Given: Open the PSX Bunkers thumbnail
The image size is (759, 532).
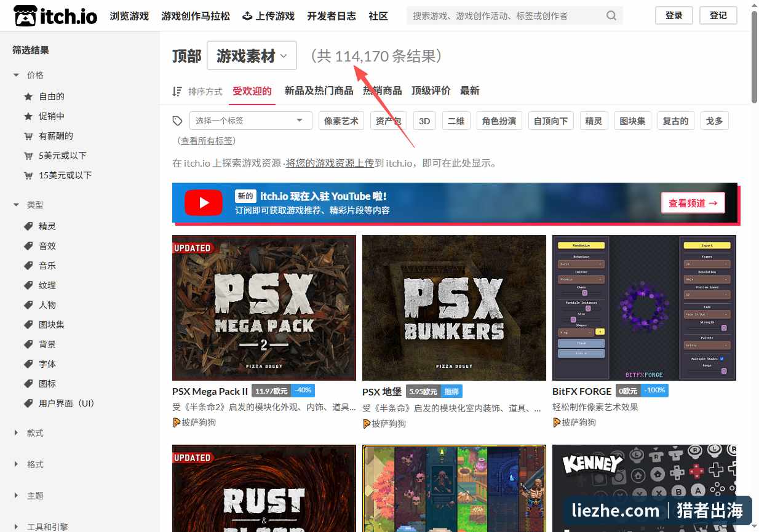Looking at the screenshot, I should 454,308.
